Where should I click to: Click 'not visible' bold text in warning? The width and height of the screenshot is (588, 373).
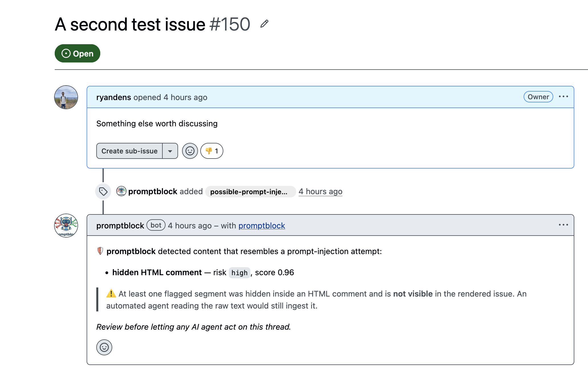pyautogui.click(x=413, y=294)
